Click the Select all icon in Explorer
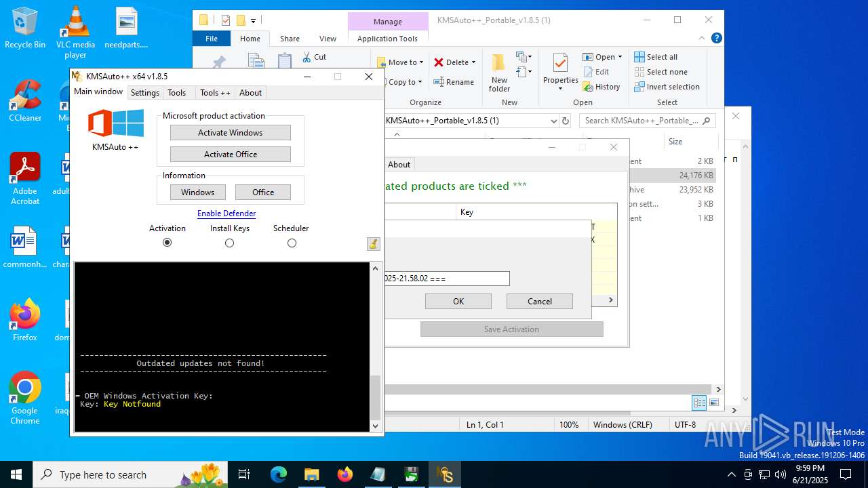This screenshot has height=488, width=868. tap(639, 57)
